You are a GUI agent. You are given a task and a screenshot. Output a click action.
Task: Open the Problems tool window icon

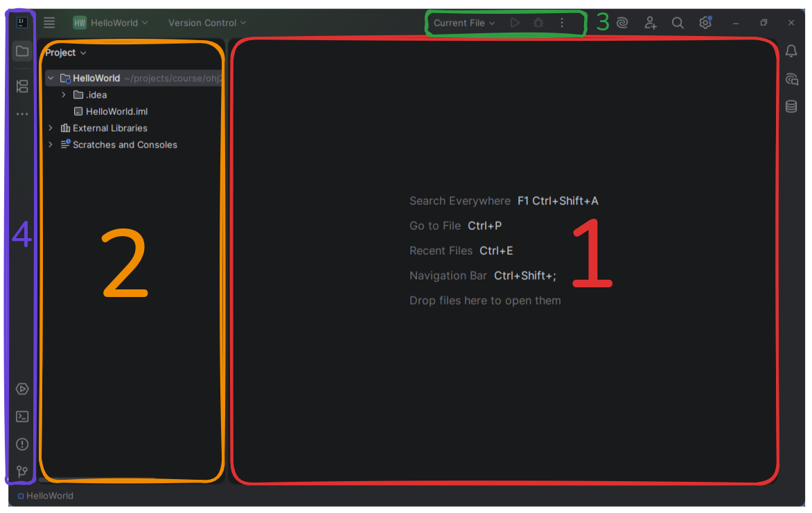point(22,444)
